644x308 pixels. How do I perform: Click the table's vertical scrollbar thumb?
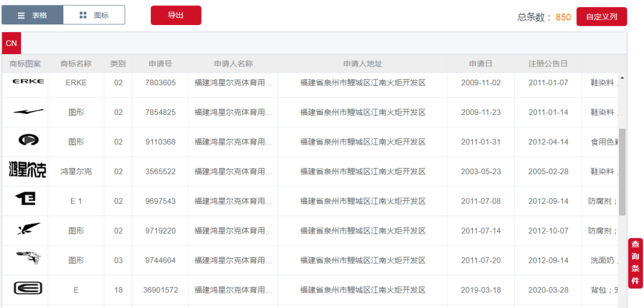coord(622,172)
